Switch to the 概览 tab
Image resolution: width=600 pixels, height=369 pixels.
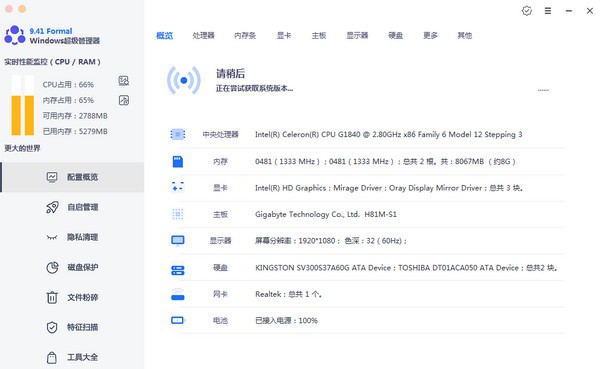[165, 36]
